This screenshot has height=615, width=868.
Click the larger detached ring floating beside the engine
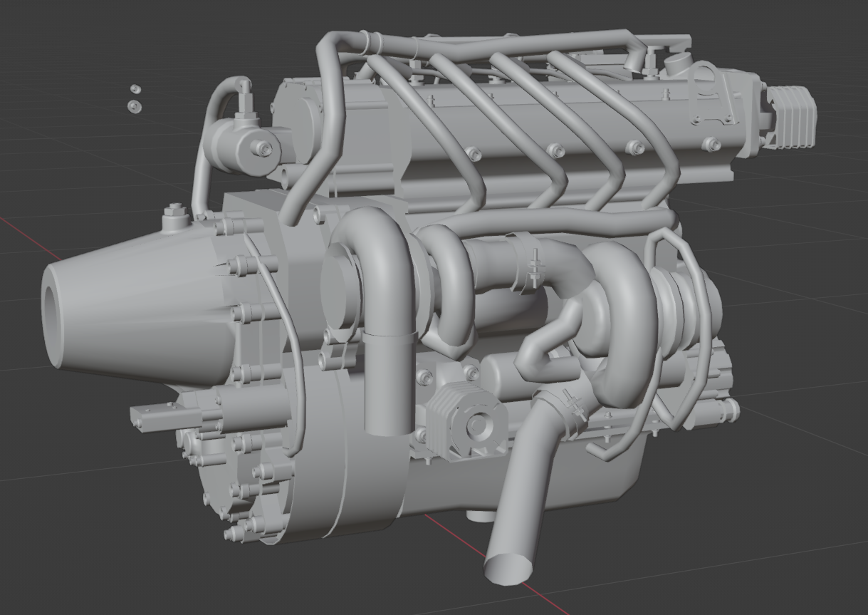pos(134,106)
